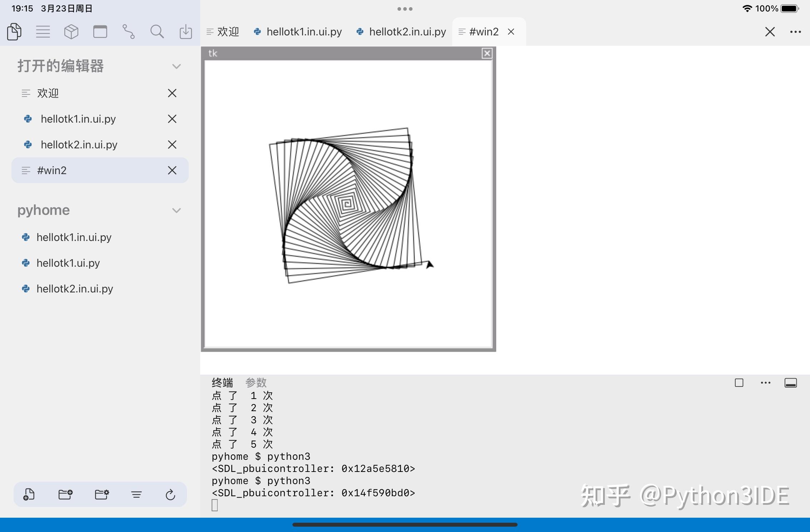Open the Search icon
Viewport: 810px width, 532px height.
157,31
